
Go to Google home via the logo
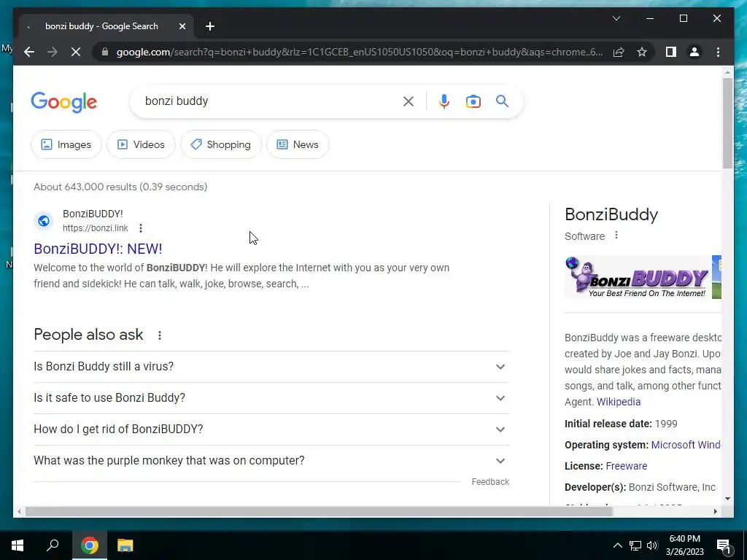coord(64,102)
